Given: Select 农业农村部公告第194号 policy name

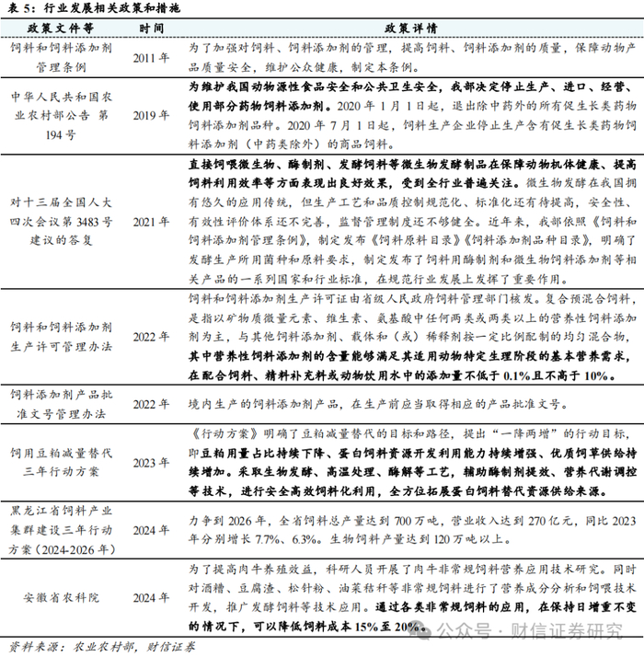Looking at the screenshot, I should pyautogui.click(x=61, y=116).
